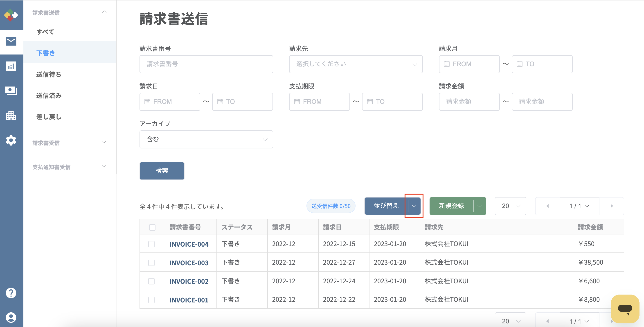The width and height of the screenshot is (644, 327).
Task: Expand the 支払通知書受信 sidebar section
Action: click(x=70, y=167)
